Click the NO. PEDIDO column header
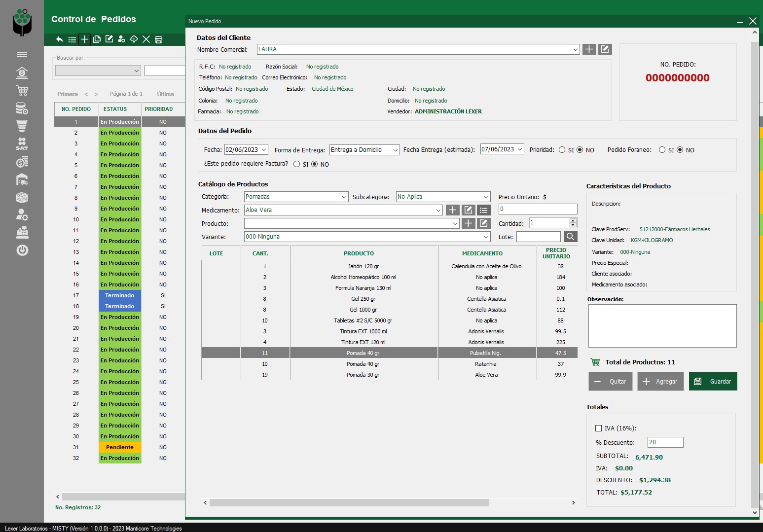Image resolution: width=763 pixels, height=532 pixels. (x=76, y=109)
